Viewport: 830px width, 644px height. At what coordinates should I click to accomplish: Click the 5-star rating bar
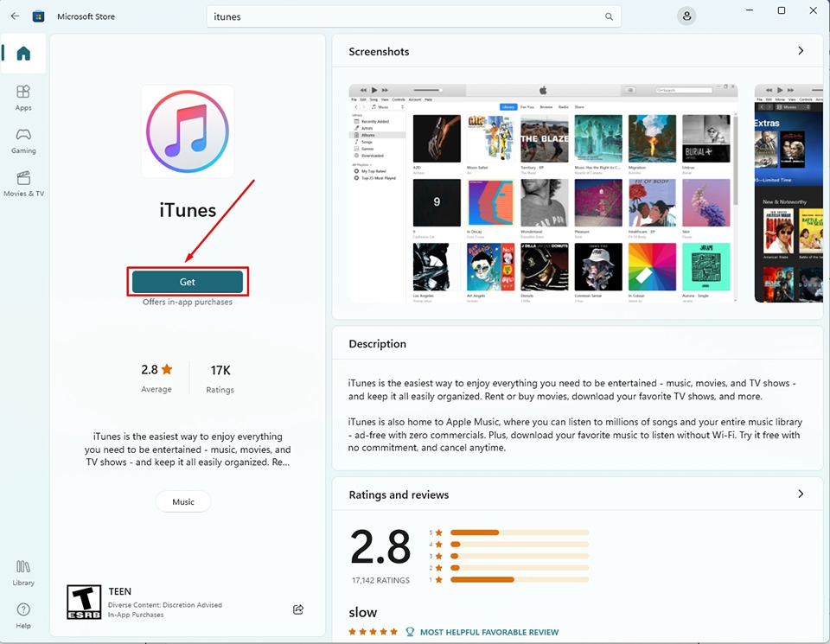(520, 532)
